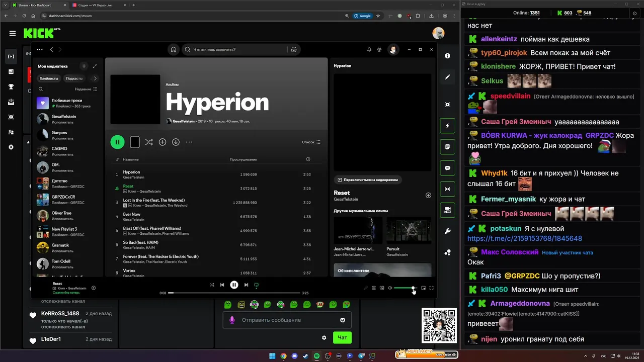Open Spotify browse icon beside search field

coord(294,49)
